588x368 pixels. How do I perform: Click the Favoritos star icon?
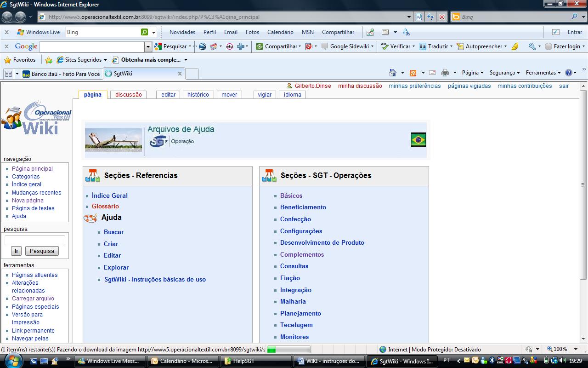click(7, 60)
